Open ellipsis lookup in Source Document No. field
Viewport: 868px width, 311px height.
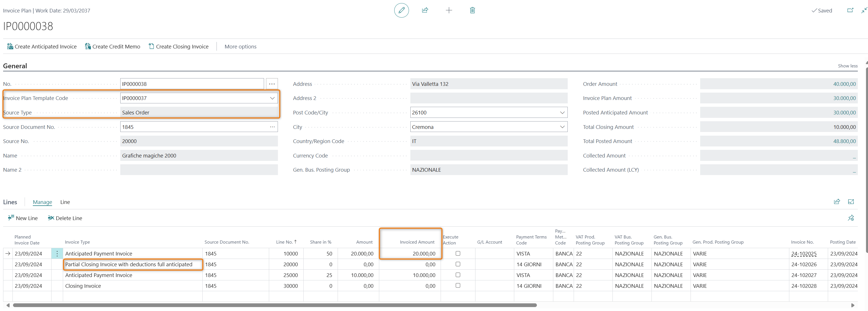[x=272, y=127]
